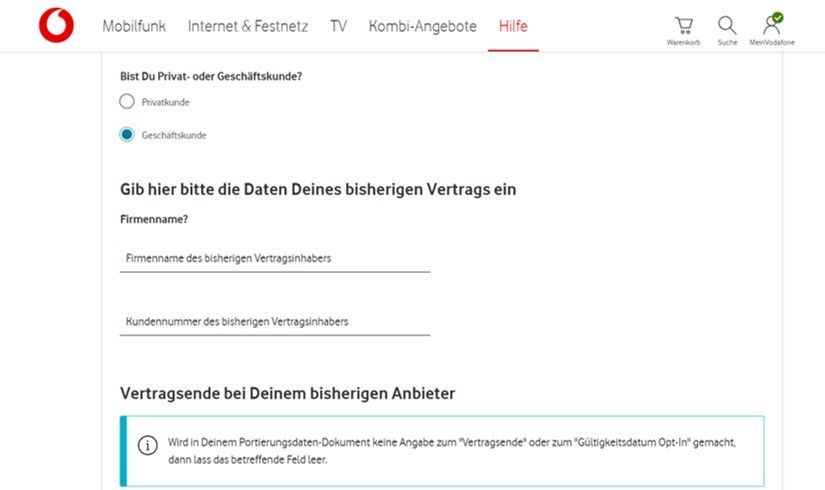This screenshot has height=490, width=825.
Task: Click the Kundennummer des bisherigen Vertragsinhabers field
Action: coord(275,322)
